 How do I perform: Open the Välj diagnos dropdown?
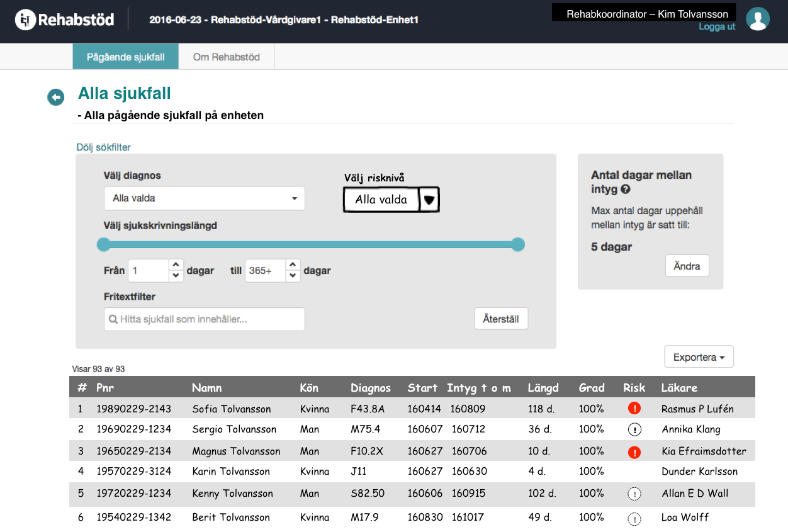pyautogui.click(x=204, y=198)
